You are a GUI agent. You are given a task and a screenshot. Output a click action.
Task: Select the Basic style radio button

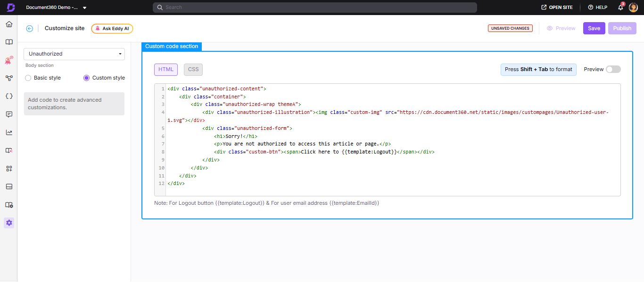pyautogui.click(x=28, y=78)
